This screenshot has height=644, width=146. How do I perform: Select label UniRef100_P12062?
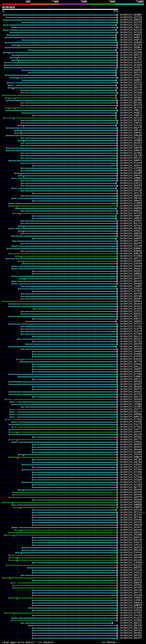point(131,326)
